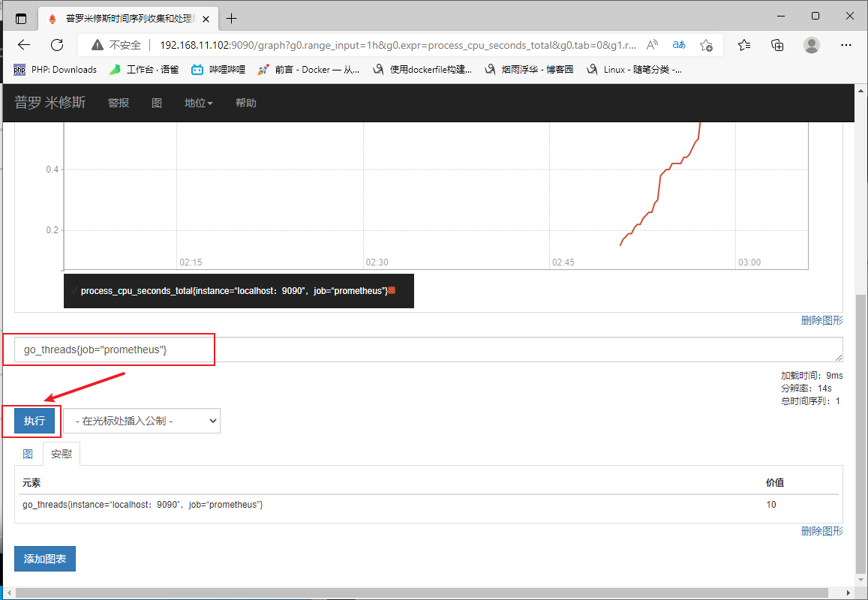
Task: Open the browser profile avatar
Action: pyautogui.click(x=812, y=45)
